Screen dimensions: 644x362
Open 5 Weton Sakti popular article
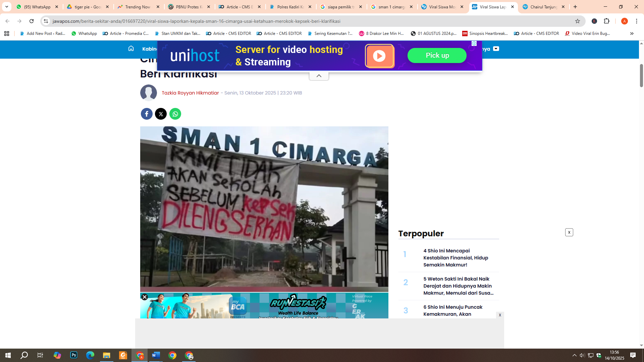coord(459,286)
